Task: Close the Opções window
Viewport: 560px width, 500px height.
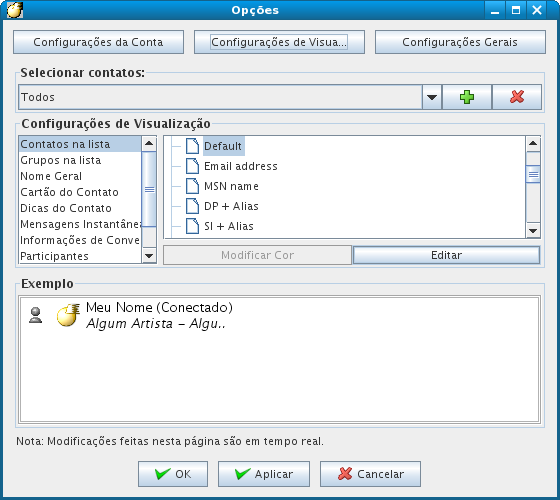Action: [537, 10]
